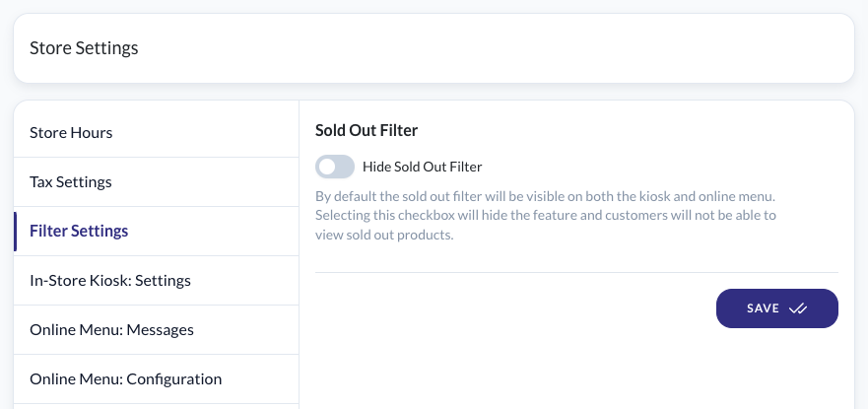Click the SAVE text on the button
This screenshot has width=868, height=409.
[x=763, y=308]
